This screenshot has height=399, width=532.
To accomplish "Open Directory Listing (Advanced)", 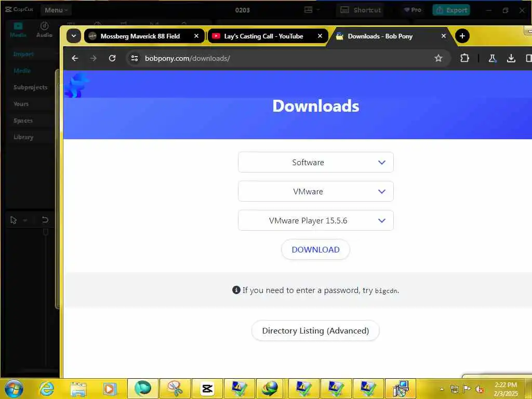I will click(x=315, y=331).
